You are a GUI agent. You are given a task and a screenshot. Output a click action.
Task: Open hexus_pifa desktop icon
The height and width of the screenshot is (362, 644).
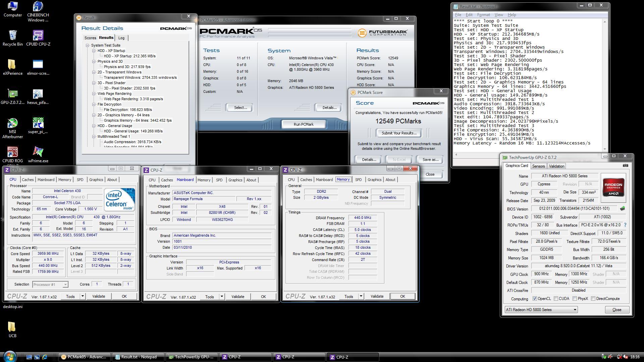38,96
